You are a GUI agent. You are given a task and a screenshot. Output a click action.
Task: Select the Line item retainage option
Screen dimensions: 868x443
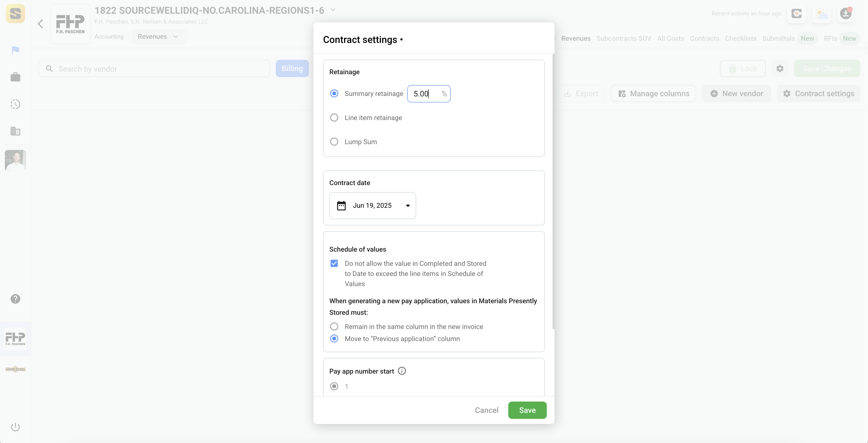[334, 118]
